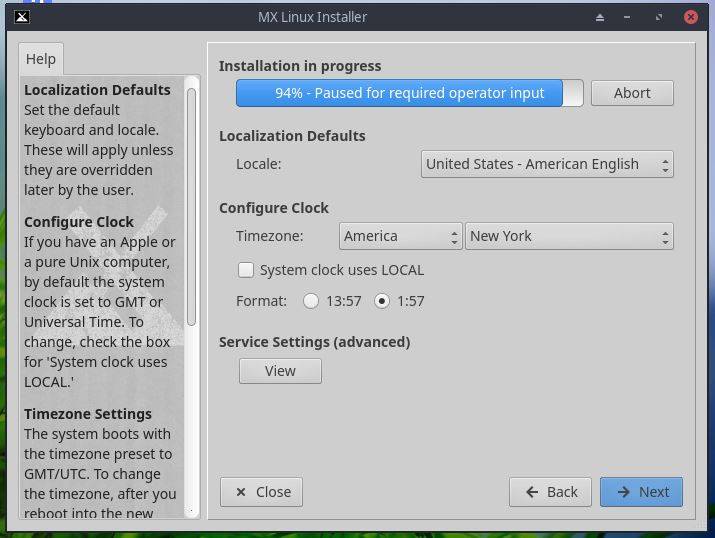The height and width of the screenshot is (538, 715).
Task: Open the New York city dropdown
Action: [569, 236]
